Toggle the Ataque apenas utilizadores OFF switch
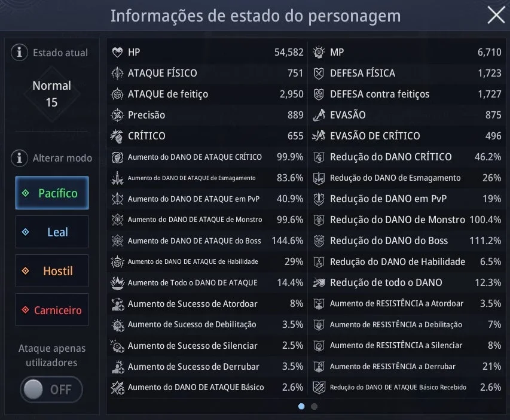Viewport: 510px width, 420px height. (x=51, y=389)
